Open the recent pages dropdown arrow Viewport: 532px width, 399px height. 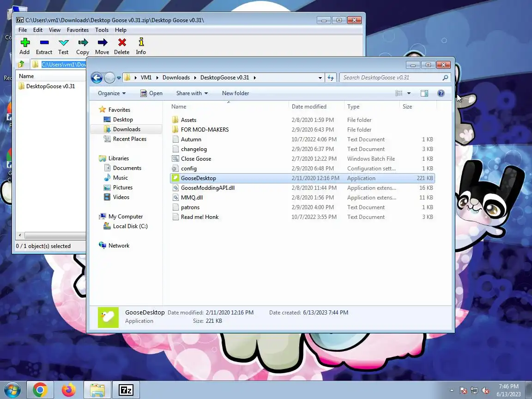click(x=119, y=78)
